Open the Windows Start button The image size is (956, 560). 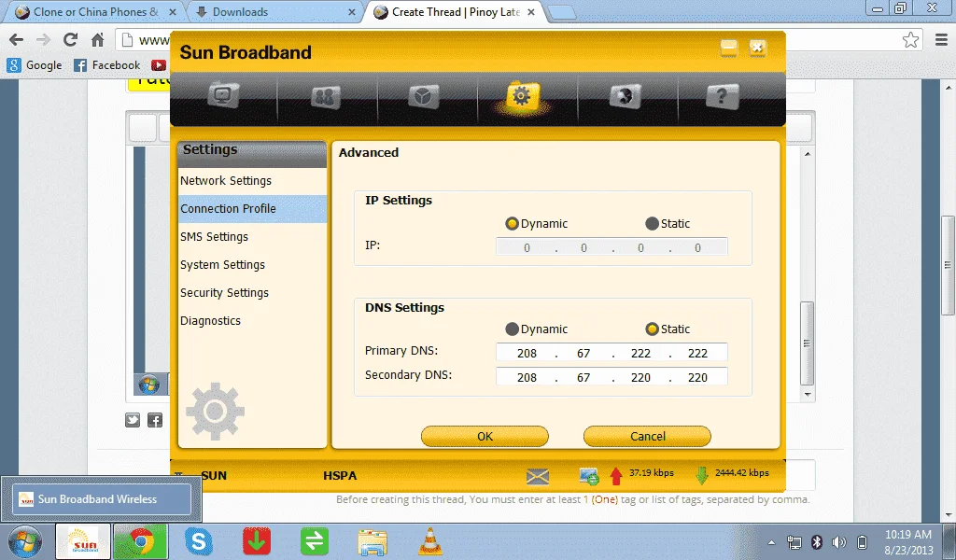[25, 541]
